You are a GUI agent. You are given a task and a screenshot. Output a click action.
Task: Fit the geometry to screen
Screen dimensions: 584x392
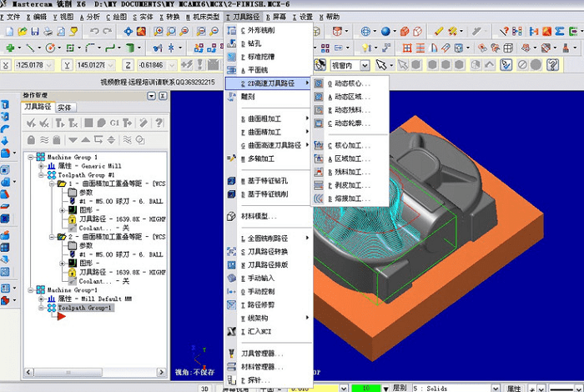pyautogui.click(x=128, y=32)
